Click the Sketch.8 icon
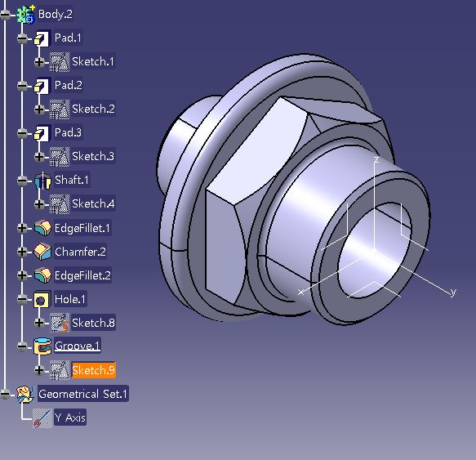The height and width of the screenshot is (460, 476). (60, 323)
